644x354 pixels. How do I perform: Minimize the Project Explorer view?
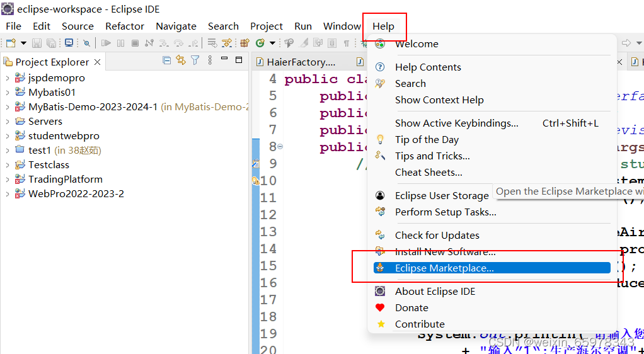224,59
